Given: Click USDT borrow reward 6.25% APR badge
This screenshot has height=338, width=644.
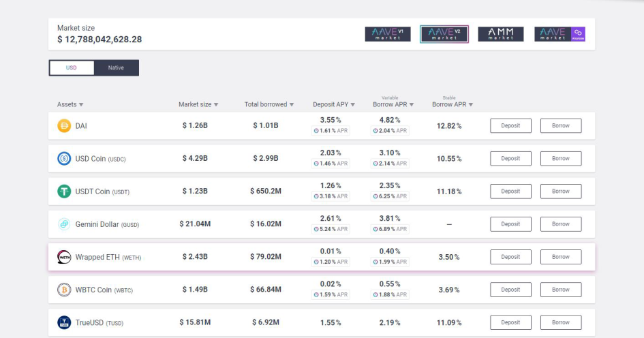Looking at the screenshot, I should (x=390, y=196).
